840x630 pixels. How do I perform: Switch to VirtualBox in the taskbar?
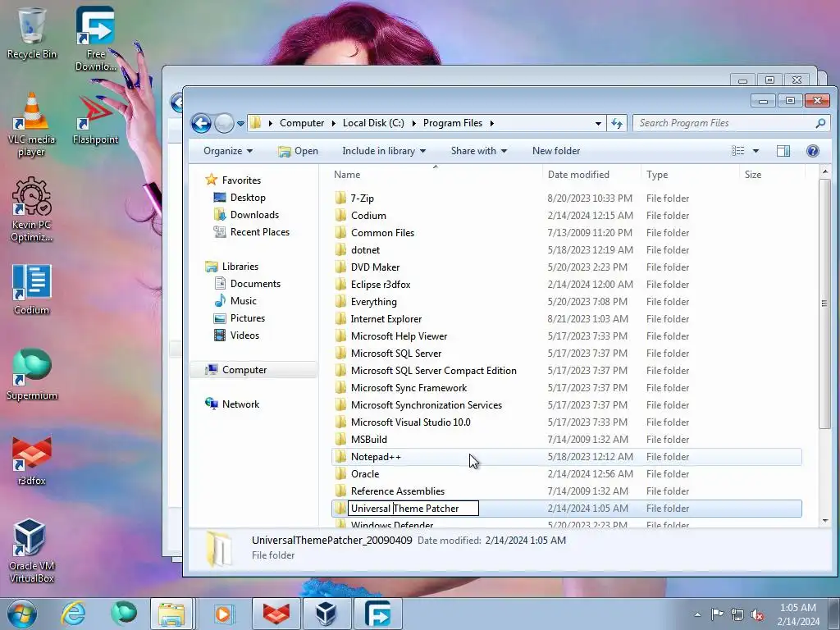click(x=326, y=614)
